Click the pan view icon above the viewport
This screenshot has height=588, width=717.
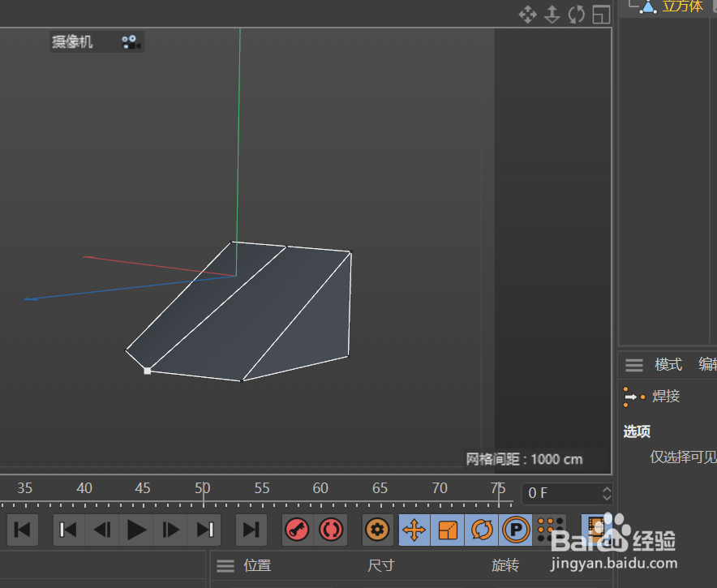coord(527,15)
